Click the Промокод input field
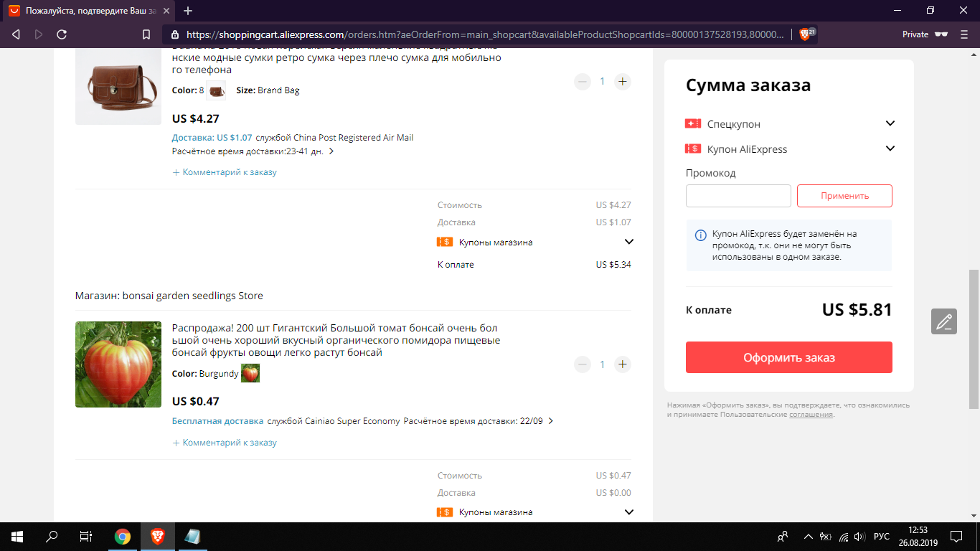This screenshot has width=980, height=551. click(738, 196)
